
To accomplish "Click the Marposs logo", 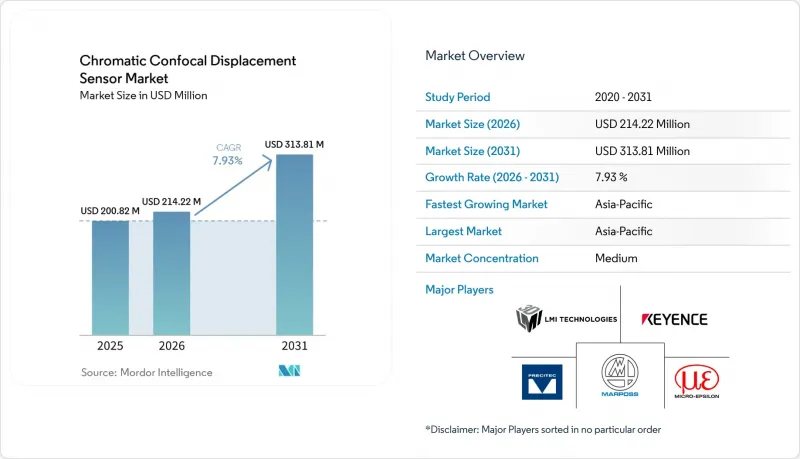I will coord(620,375).
